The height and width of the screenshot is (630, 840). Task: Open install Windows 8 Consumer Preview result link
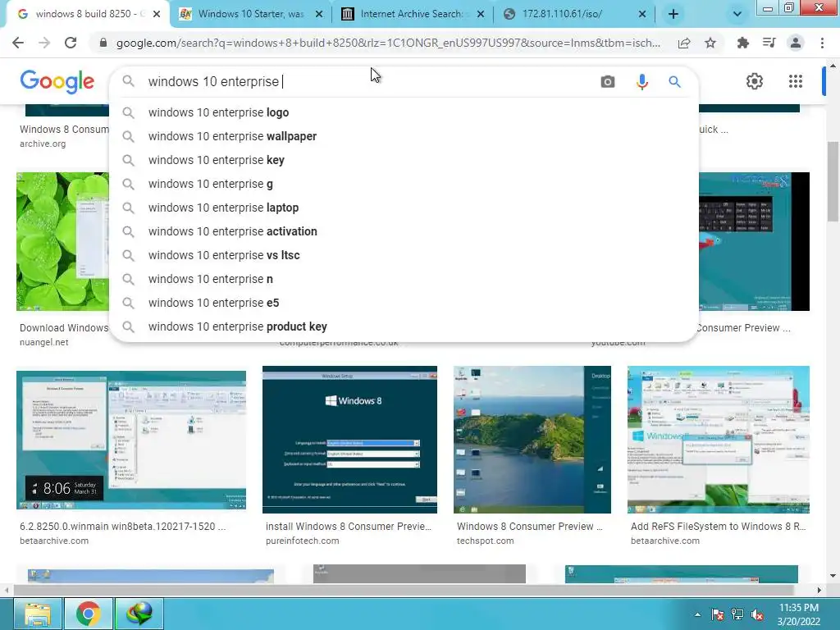click(x=348, y=527)
